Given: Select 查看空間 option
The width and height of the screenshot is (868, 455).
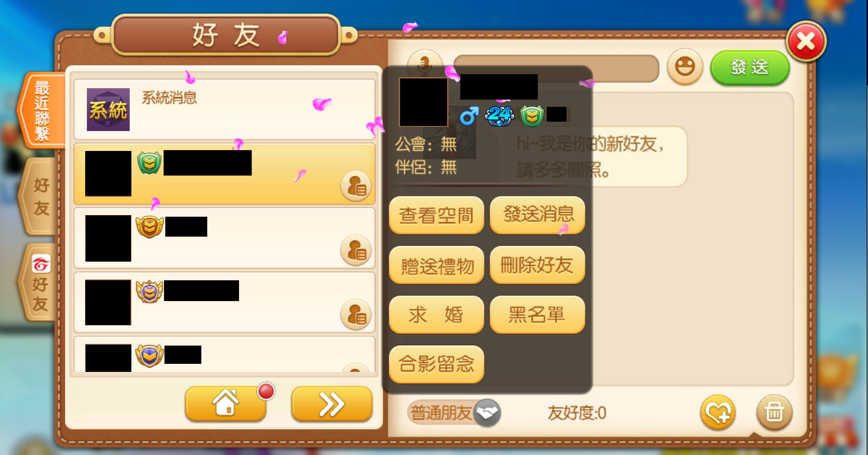Looking at the screenshot, I should click(x=436, y=215).
